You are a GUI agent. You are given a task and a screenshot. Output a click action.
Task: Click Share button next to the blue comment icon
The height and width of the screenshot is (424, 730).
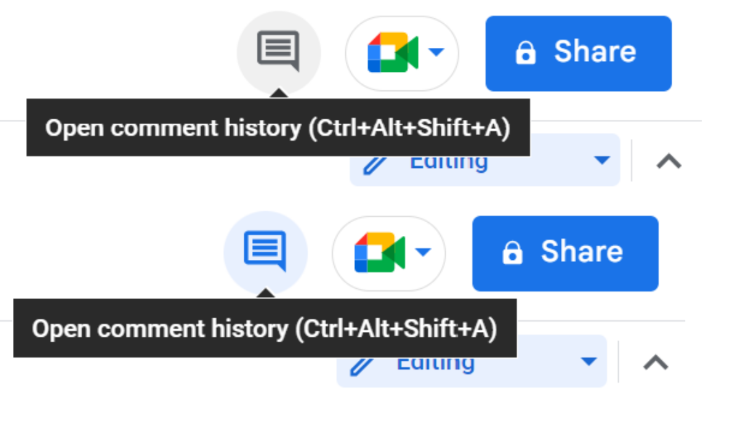click(x=565, y=254)
